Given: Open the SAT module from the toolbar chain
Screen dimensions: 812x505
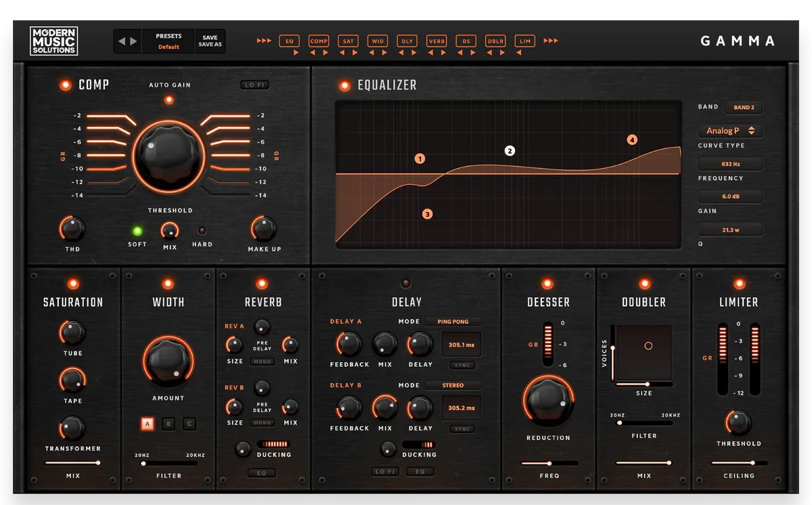Looking at the screenshot, I should pos(348,41).
